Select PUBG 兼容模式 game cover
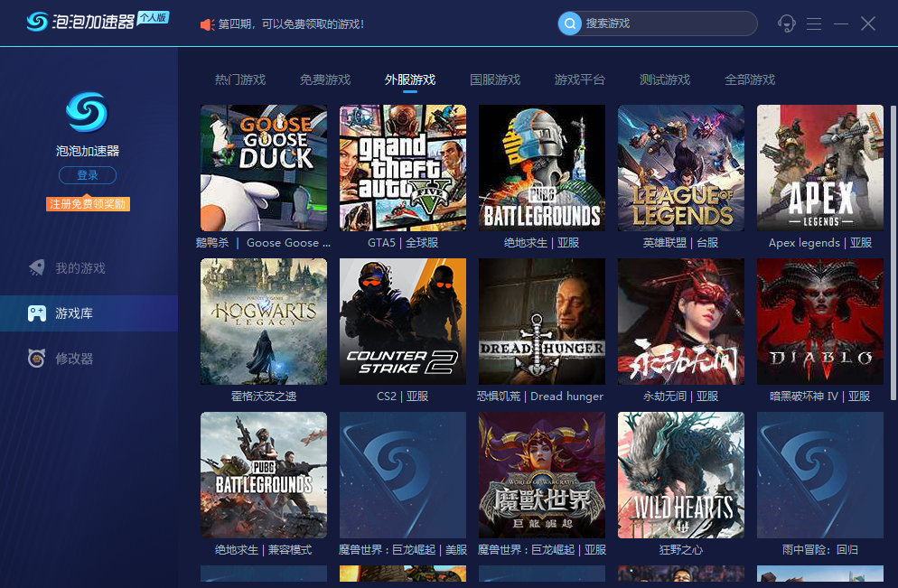The height and width of the screenshot is (588, 898). 264,474
